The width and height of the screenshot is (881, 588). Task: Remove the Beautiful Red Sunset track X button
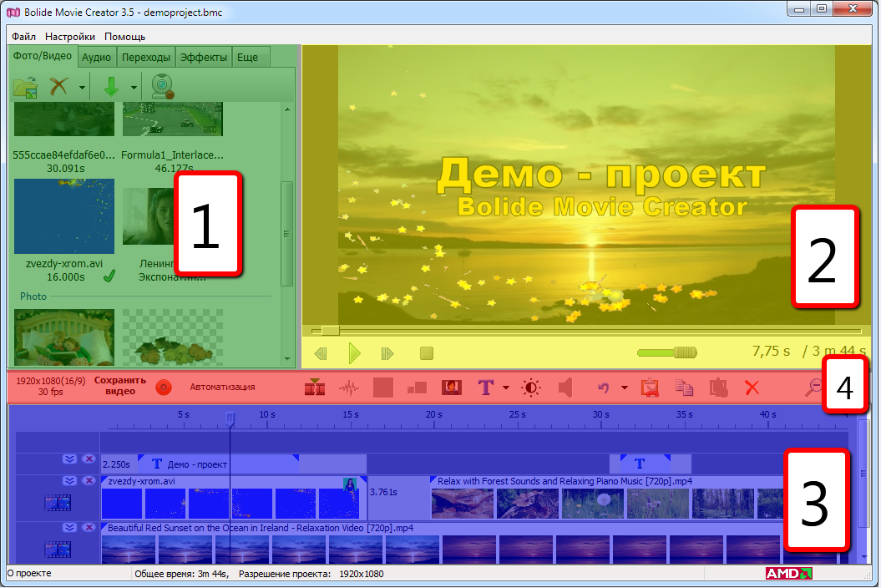(x=89, y=528)
